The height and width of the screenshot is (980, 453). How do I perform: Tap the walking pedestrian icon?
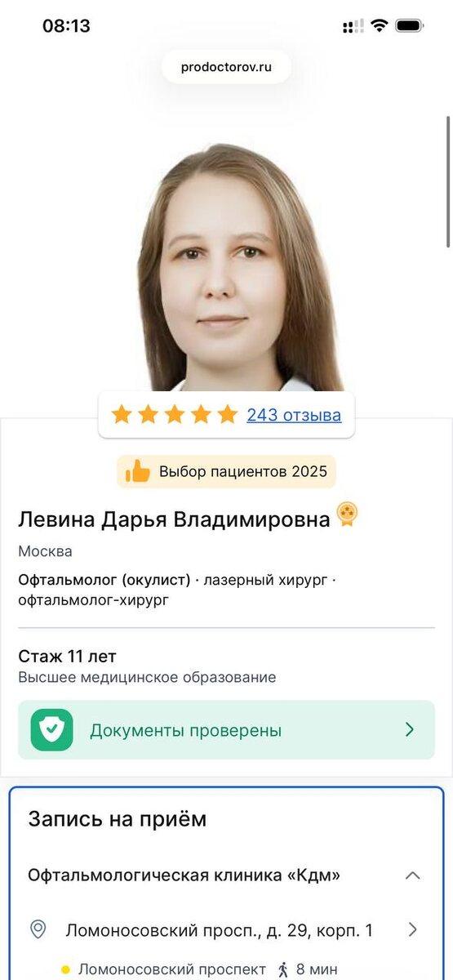(283, 969)
